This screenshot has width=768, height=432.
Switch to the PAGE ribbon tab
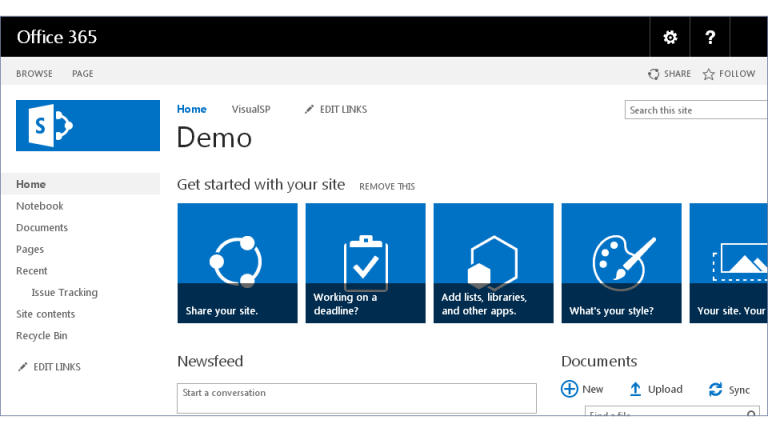click(x=82, y=74)
